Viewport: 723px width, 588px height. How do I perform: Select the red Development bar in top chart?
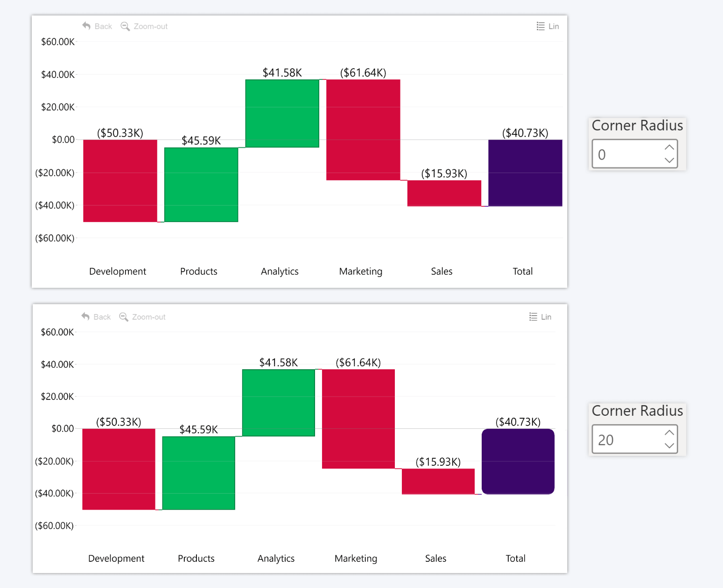point(120,181)
